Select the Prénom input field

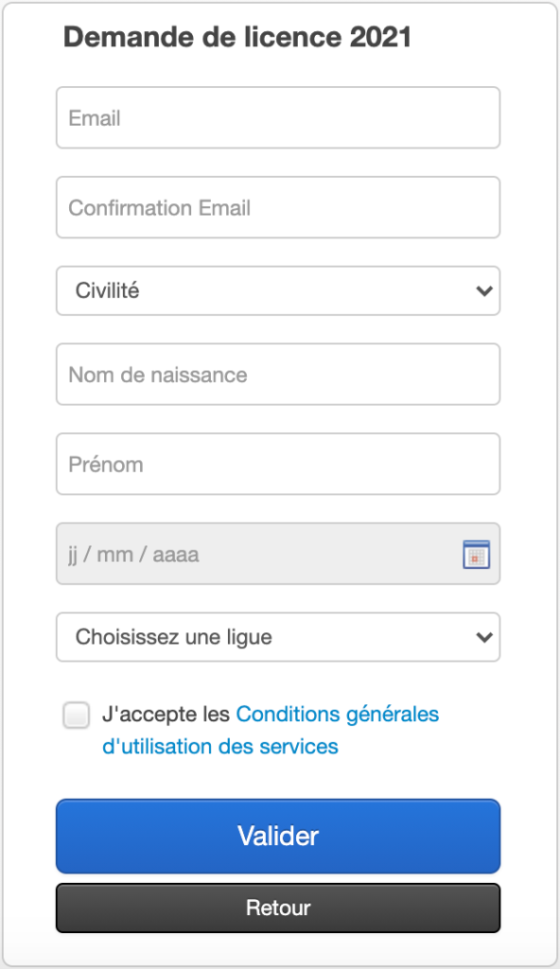[278, 464]
